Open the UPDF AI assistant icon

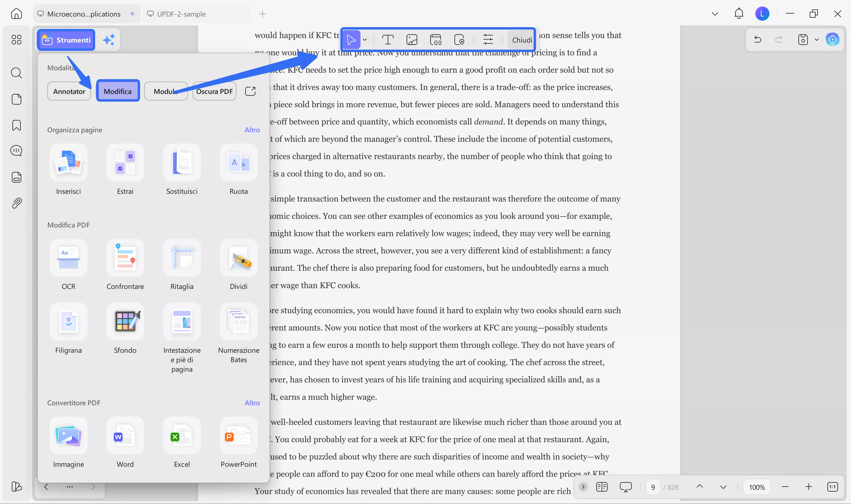coord(832,39)
